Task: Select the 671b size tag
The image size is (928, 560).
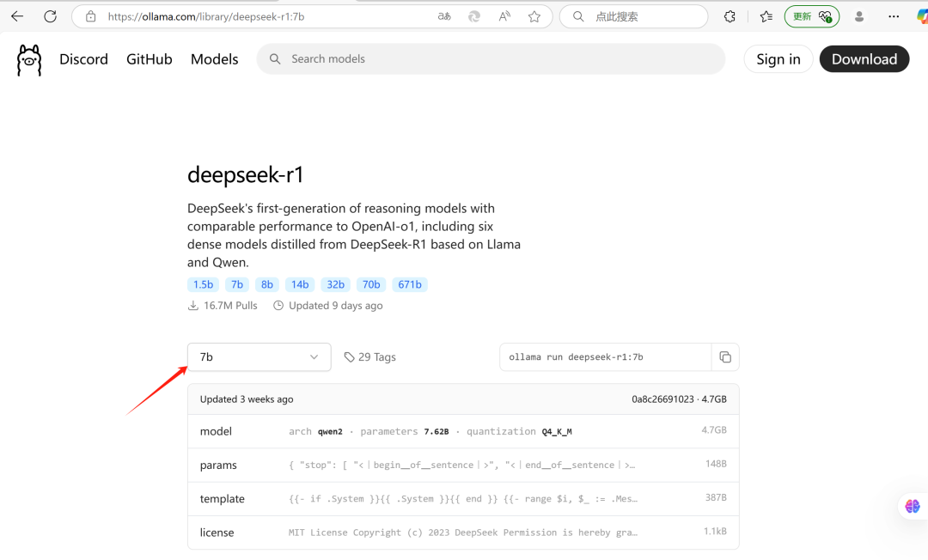Action: click(x=410, y=284)
